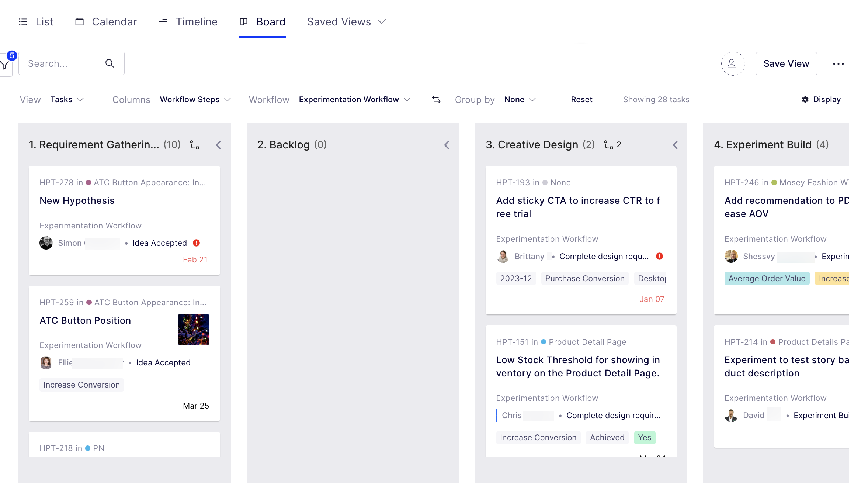868x499 pixels.
Task: Click the search magnifier icon
Action: coord(110,63)
